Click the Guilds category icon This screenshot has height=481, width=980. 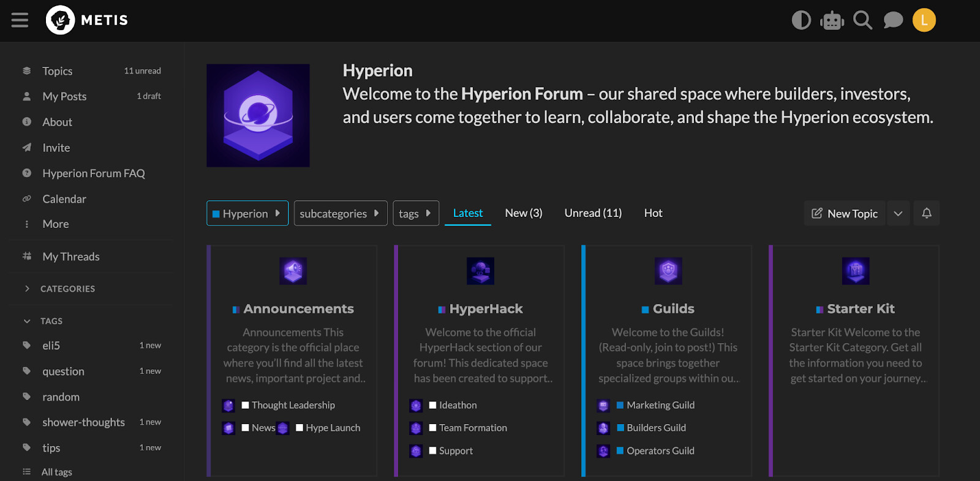(x=668, y=271)
